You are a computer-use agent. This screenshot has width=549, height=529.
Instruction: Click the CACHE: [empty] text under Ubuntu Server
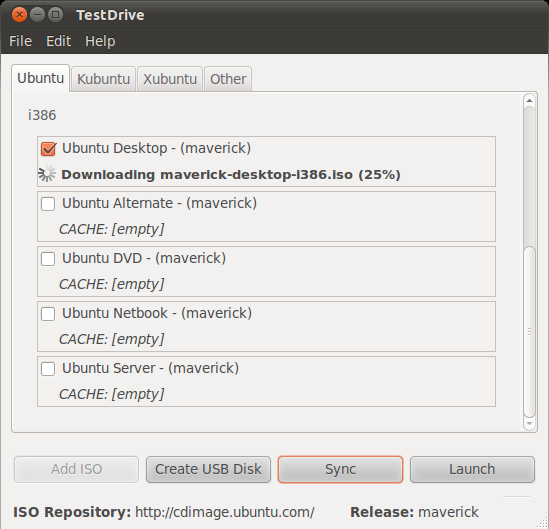coord(111,394)
